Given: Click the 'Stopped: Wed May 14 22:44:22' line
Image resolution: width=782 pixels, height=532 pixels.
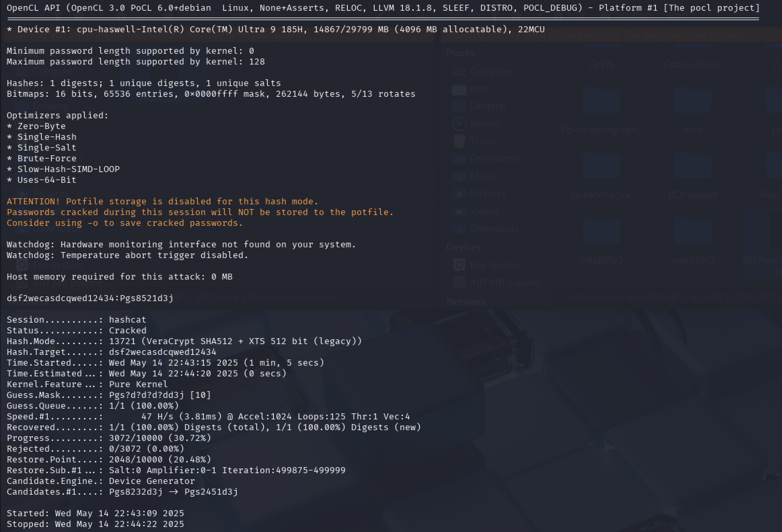Looking at the screenshot, I should pyautogui.click(x=96, y=524).
